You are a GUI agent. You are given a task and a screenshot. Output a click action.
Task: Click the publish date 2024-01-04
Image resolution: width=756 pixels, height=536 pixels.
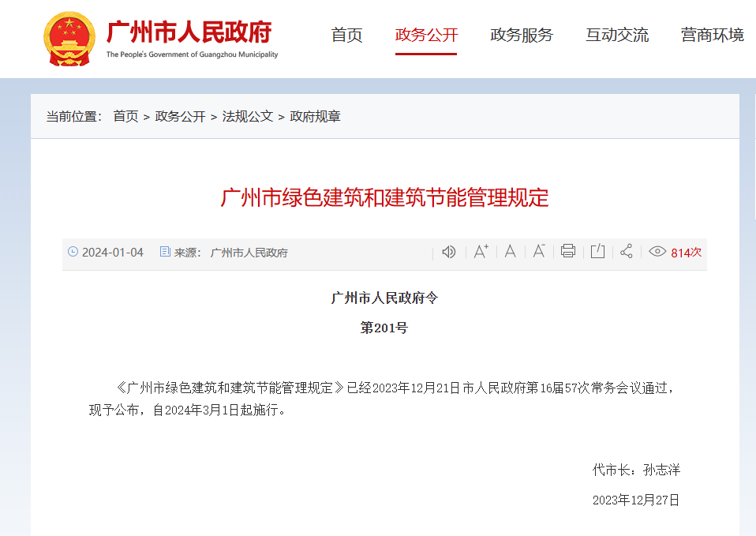click(113, 253)
